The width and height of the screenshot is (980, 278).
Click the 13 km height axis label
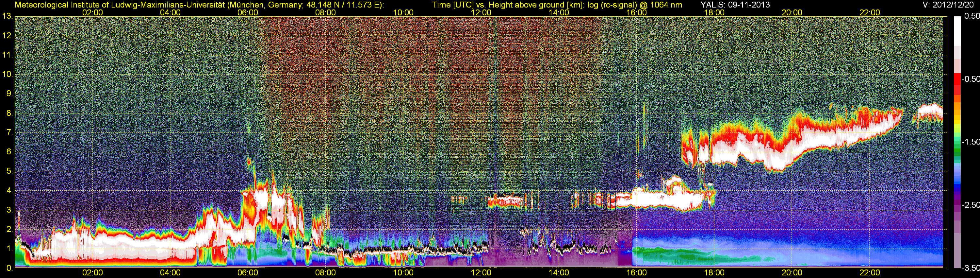(7, 16)
